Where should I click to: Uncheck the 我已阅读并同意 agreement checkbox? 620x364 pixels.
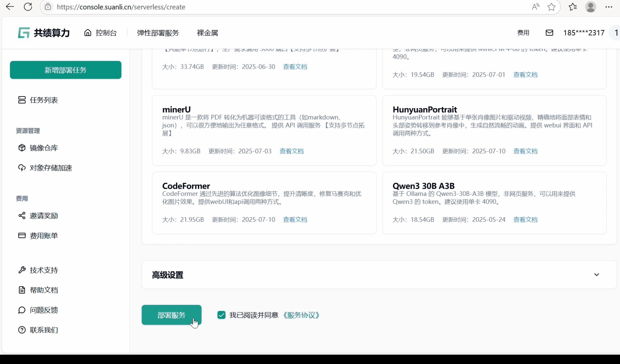pyautogui.click(x=221, y=315)
